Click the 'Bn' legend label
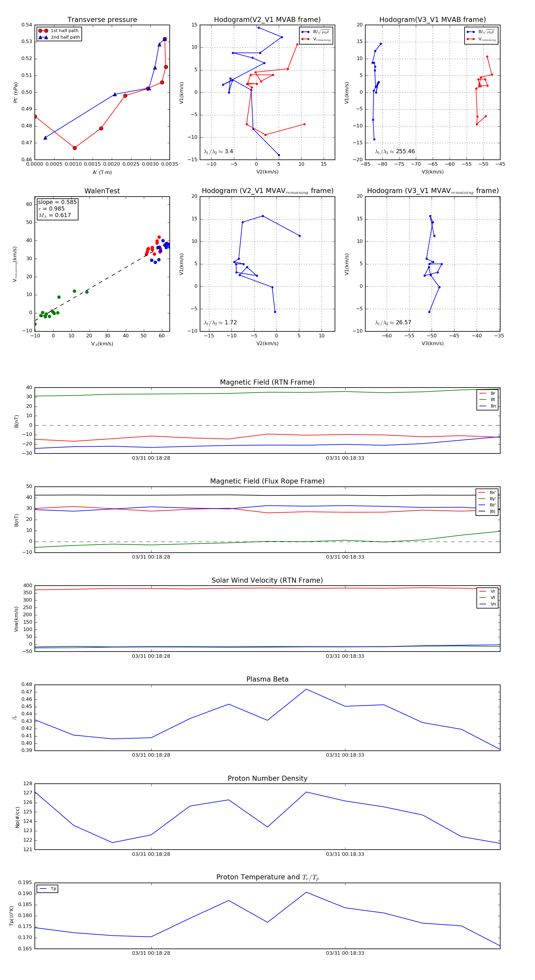This screenshot has width=535, height=980. coord(493,406)
